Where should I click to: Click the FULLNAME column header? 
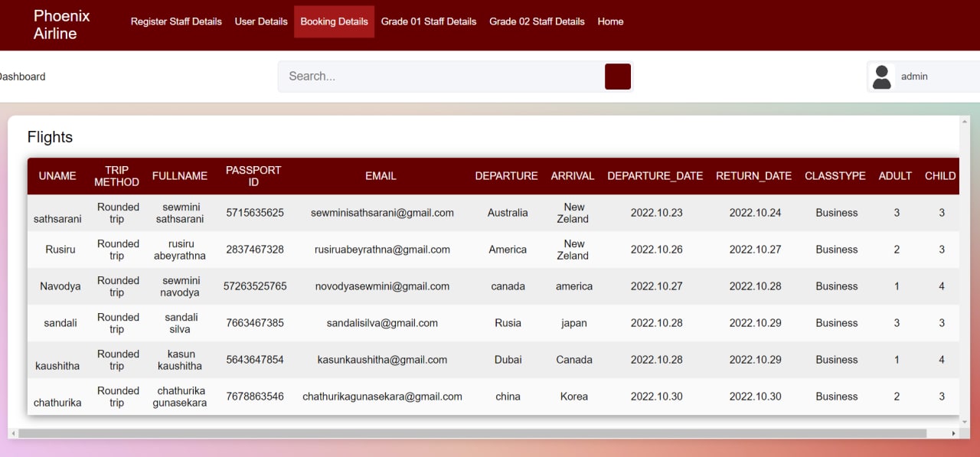180,176
